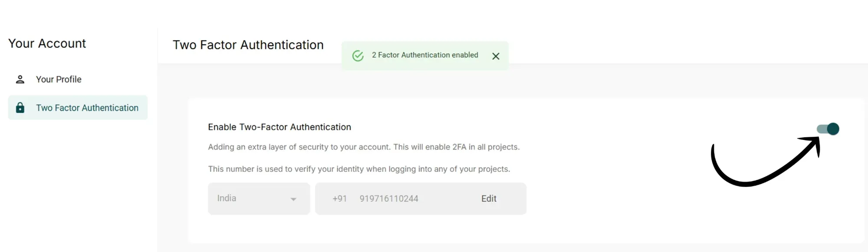Screen dimensions: 868x252
Task: Select Two Factor Authentication in the sidebar
Action: 87,107
